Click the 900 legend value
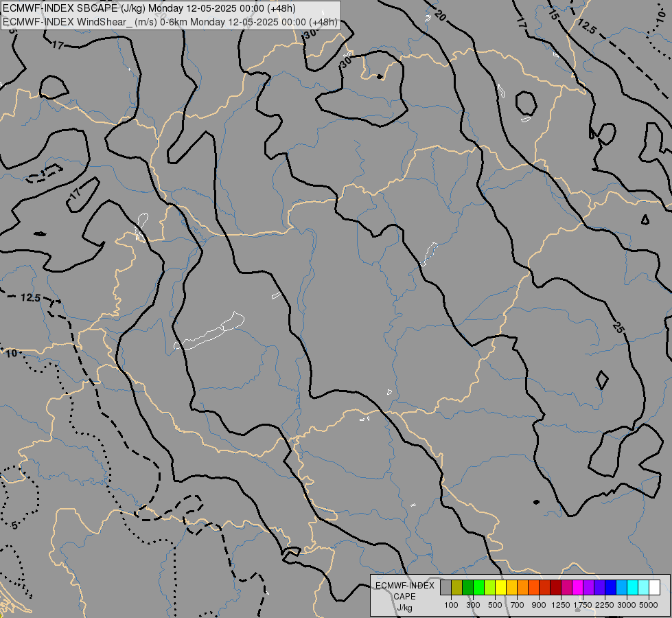The width and height of the screenshot is (672, 618). point(539,605)
